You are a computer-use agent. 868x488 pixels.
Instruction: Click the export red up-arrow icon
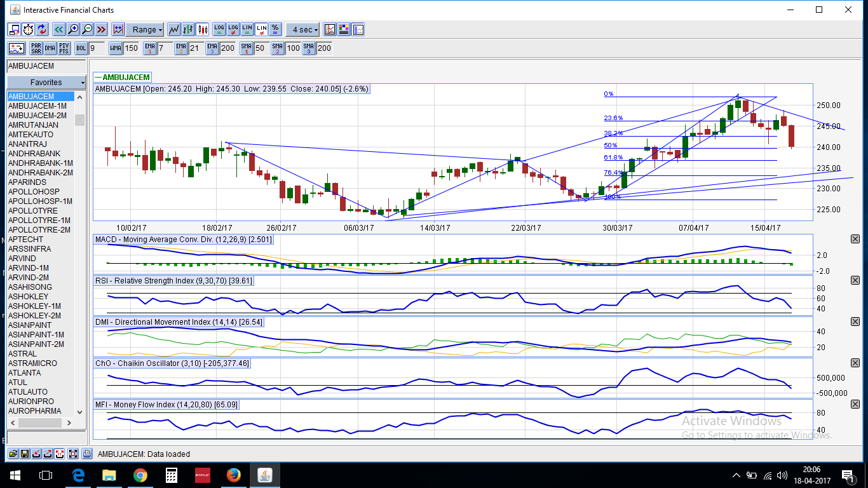(x=48, y=454)
